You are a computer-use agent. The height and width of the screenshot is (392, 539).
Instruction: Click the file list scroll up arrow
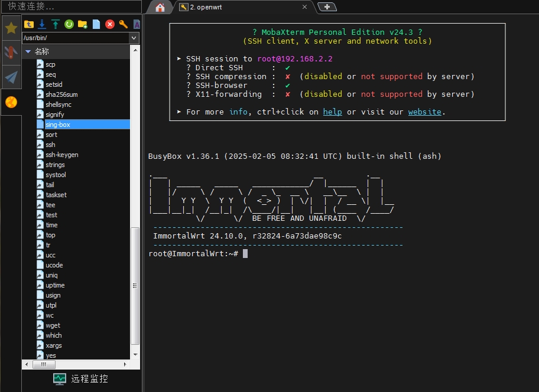coord(135,50)
